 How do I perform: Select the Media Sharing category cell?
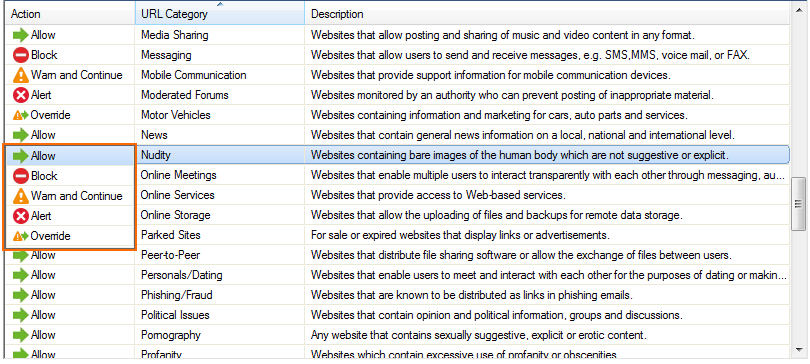coord(220,35)
